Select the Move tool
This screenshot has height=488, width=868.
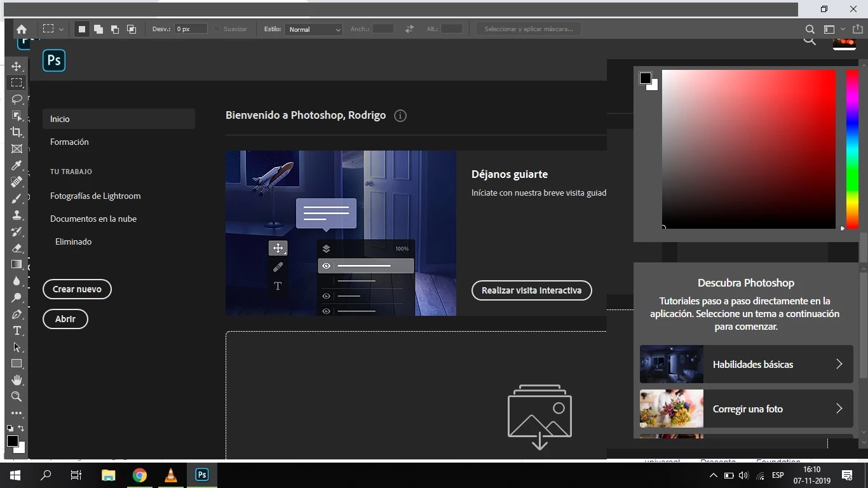tap(17, 66)
